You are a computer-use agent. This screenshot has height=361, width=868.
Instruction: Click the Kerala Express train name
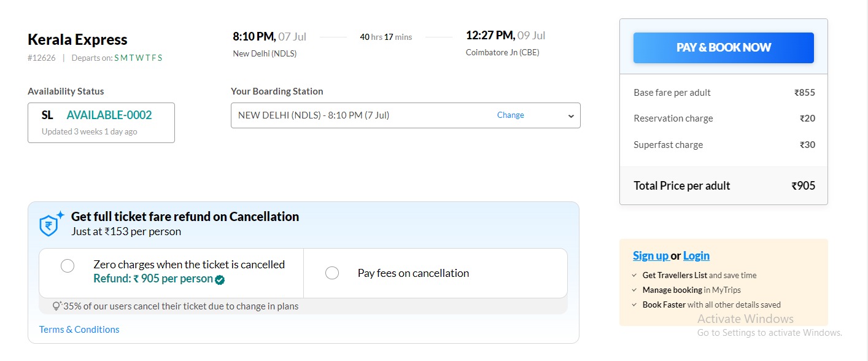77,40
